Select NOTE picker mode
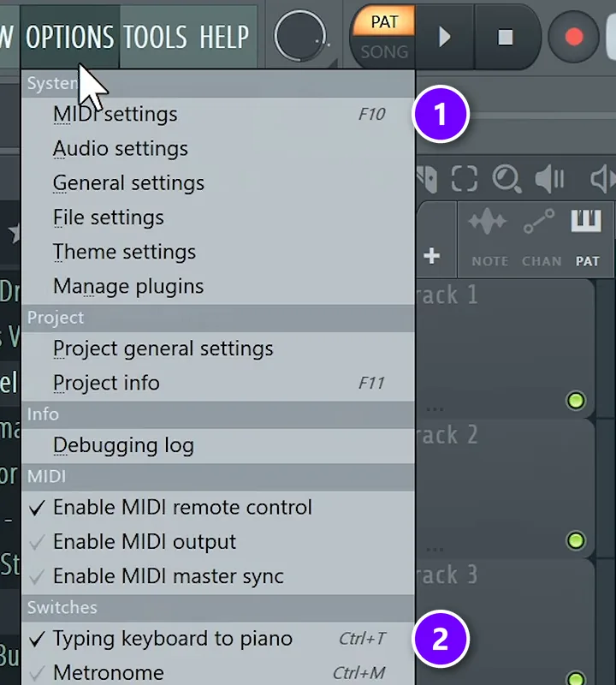 click(489, 237)
